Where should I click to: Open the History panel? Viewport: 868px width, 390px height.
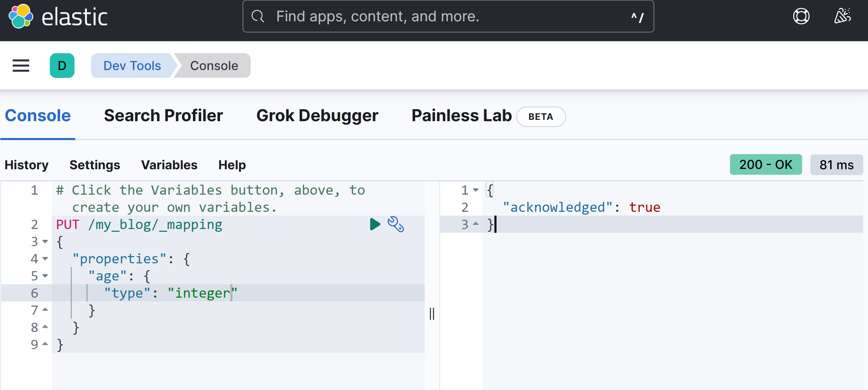tap(26, 165)
